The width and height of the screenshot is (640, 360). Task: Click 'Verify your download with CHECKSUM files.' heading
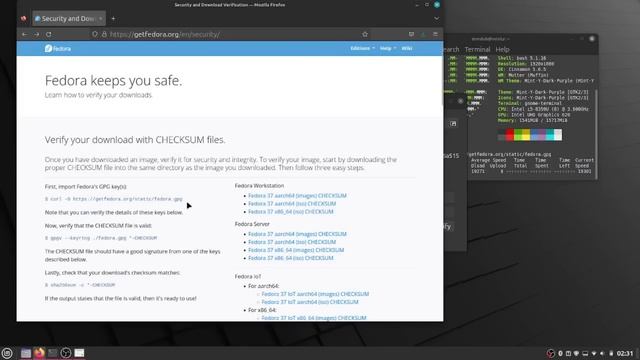click(135, 140)
